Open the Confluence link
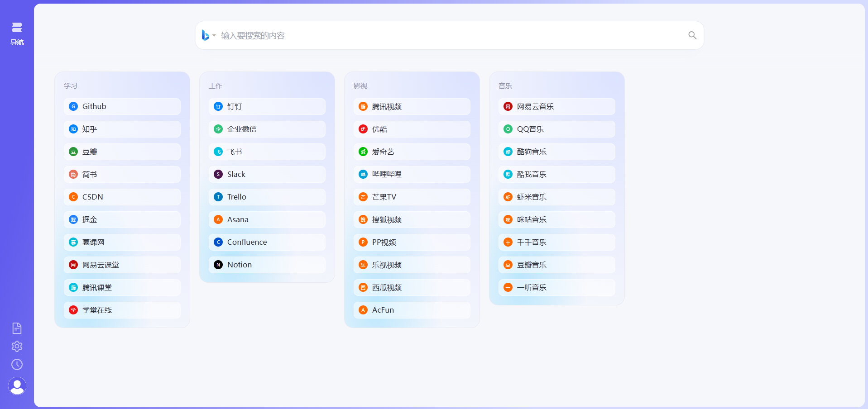Image resolution: width=868 pixels, height=409 pixels. [x=267, y=242]
